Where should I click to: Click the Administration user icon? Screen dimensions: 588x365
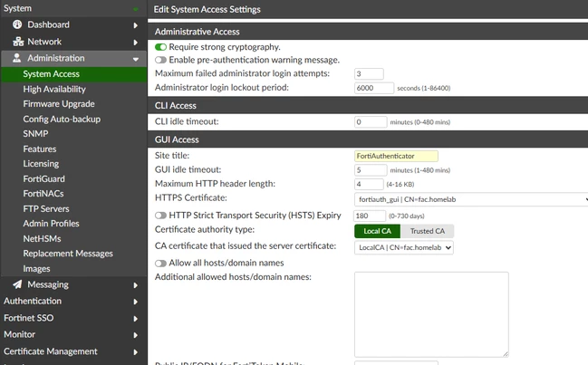coord(17,58)
